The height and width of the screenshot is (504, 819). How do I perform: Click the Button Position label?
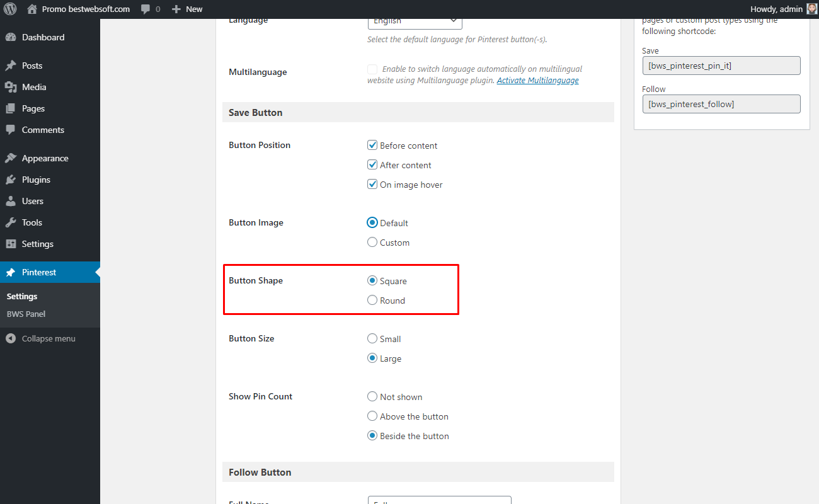260,145
